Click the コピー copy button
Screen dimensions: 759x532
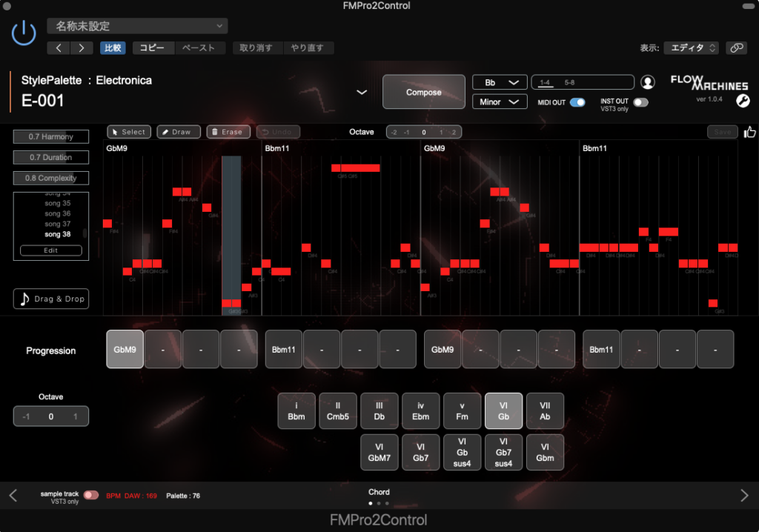pos(152,48)
